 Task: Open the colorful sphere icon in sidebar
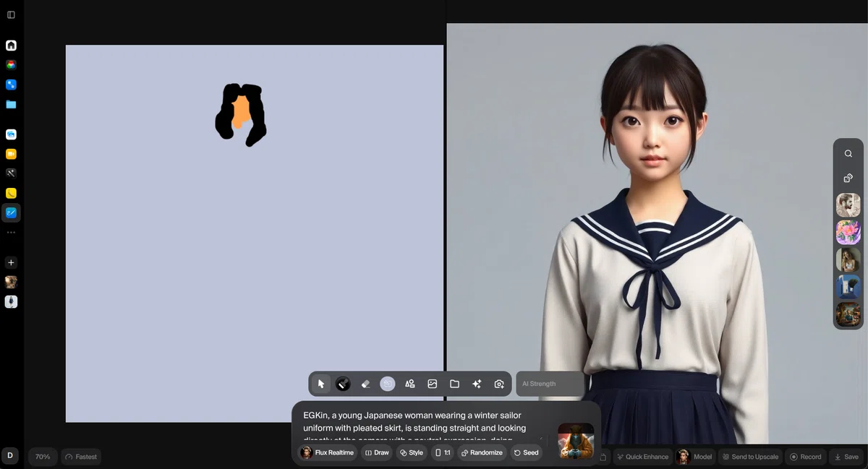pos(11,65)
